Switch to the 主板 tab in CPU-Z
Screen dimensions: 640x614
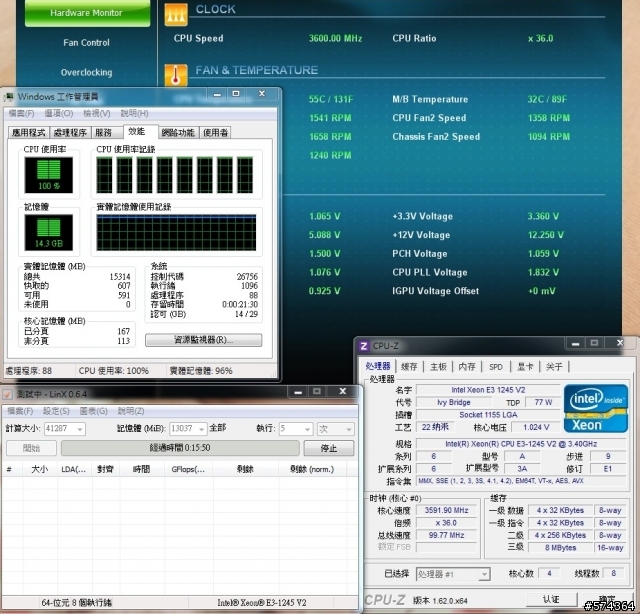pyautogui.click(x=438, y=367)
